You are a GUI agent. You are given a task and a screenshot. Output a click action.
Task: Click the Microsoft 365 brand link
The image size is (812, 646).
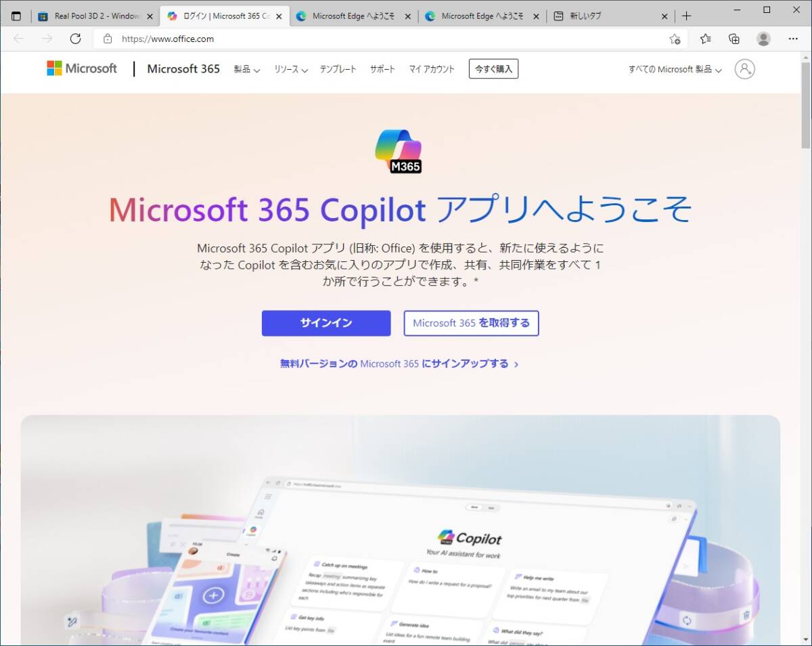coord(183,68)
